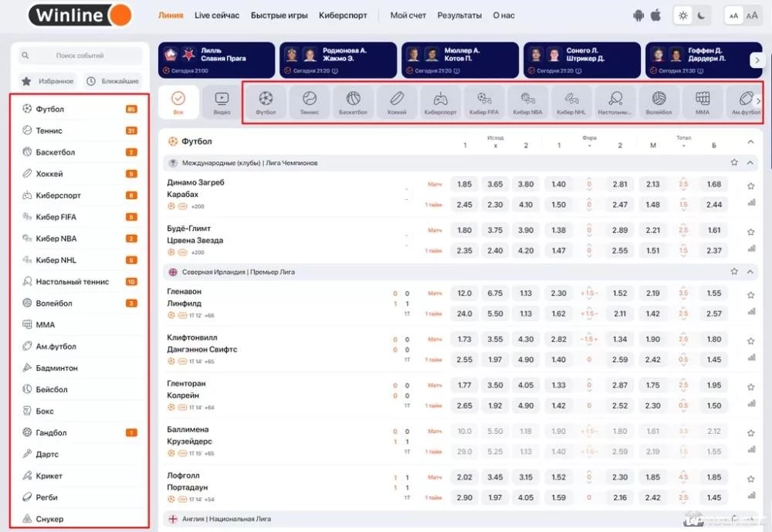Screen dimensions: 772x532
Task: Select the Видео filter tab
Action: 222,102
